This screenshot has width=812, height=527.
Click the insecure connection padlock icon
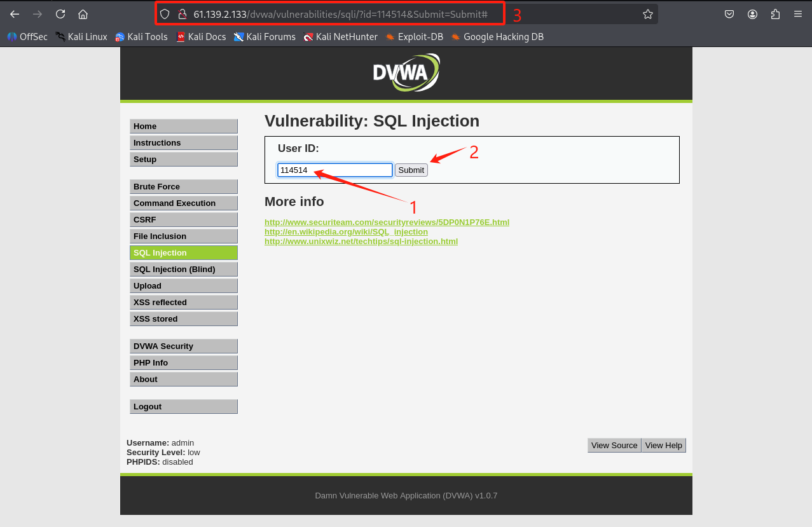click(182, 14)
